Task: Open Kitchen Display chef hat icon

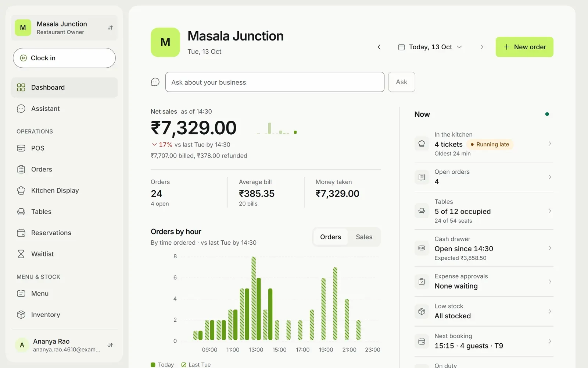Action: point(21,190)
